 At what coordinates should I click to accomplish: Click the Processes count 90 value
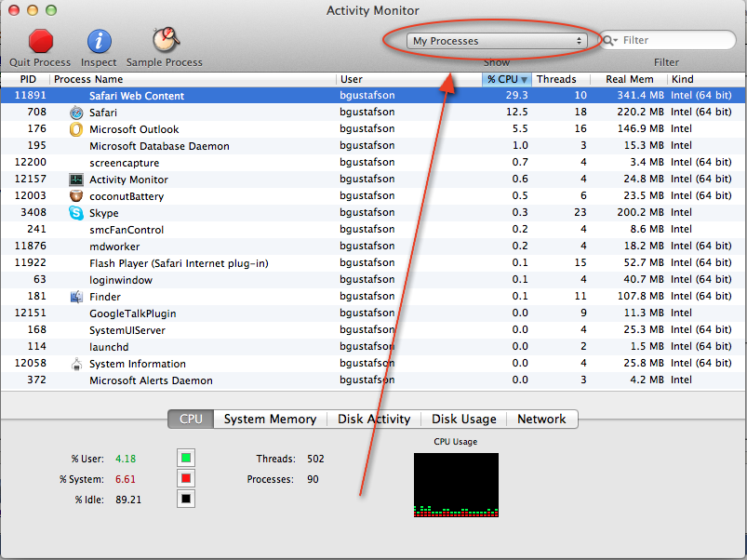coord(313,479)
